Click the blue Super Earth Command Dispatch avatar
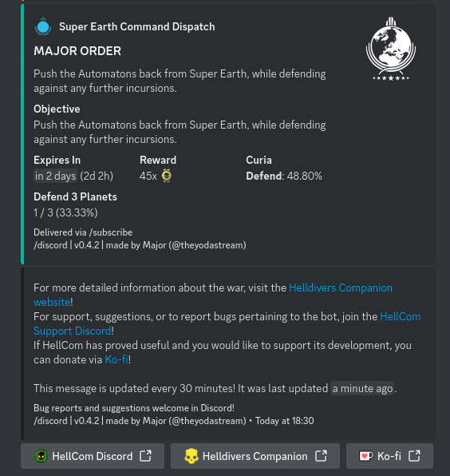The width and height of the screenshot is (450, 476). coord(43,26)
